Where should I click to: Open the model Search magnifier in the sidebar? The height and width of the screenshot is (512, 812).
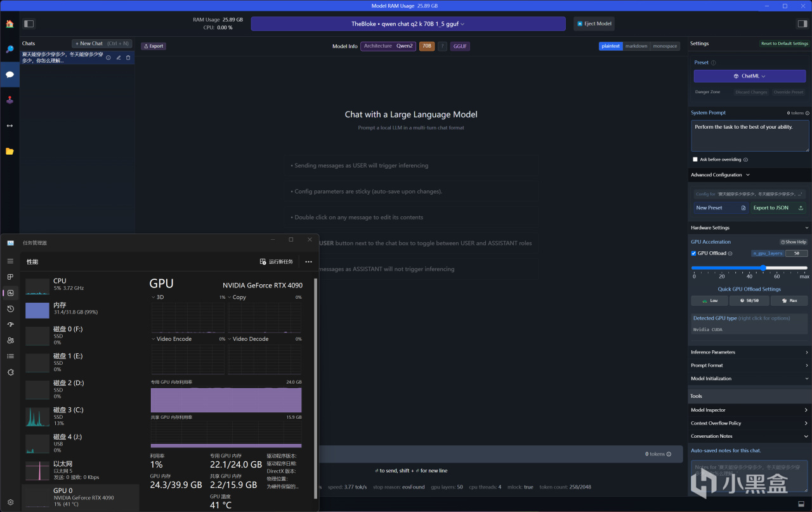coord(10,49)
